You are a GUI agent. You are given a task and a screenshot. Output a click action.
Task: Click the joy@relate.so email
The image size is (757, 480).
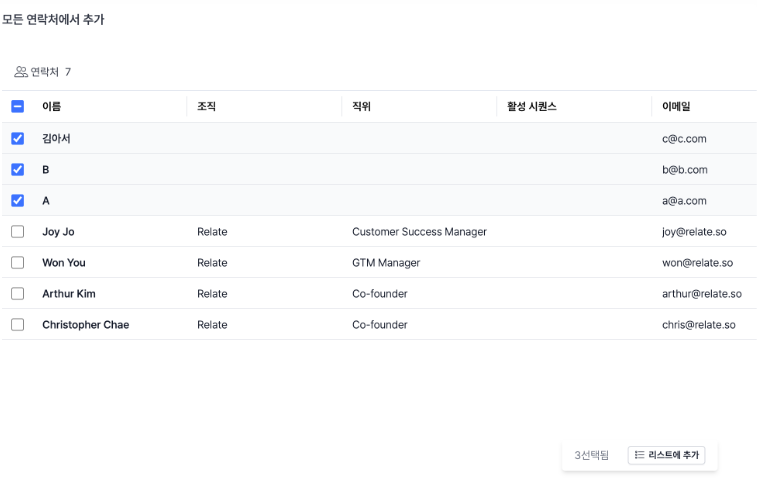coord(694,232)
